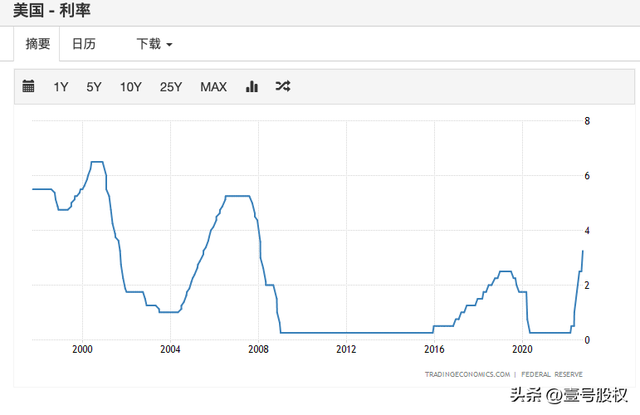
Task: Click the FEDERAL RESERVE source label
Action: click(552, 374)
